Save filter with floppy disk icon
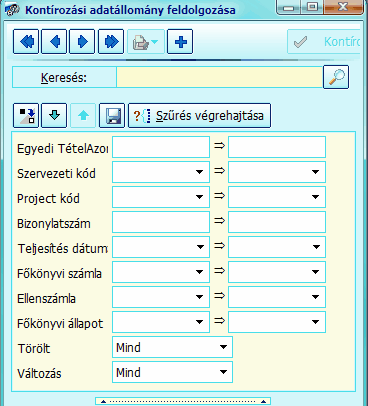This screenshot has width=368, height=406. 112,116
